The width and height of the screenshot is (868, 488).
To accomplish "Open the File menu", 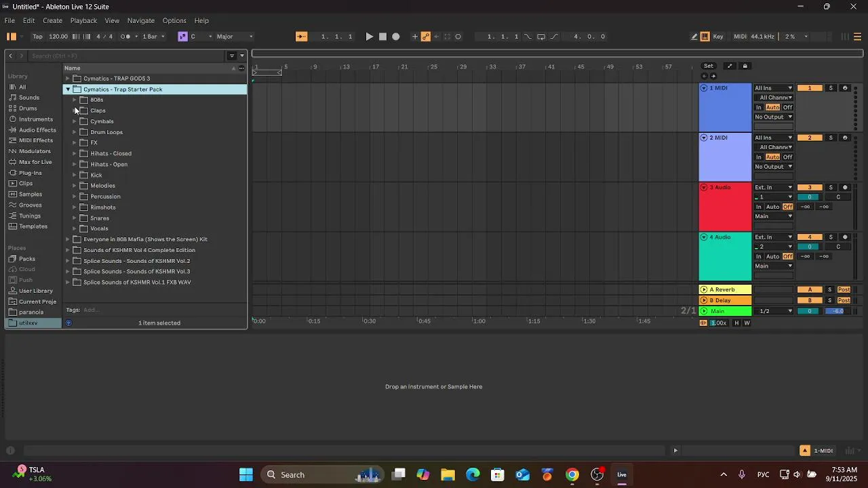I will pos(9,20).
